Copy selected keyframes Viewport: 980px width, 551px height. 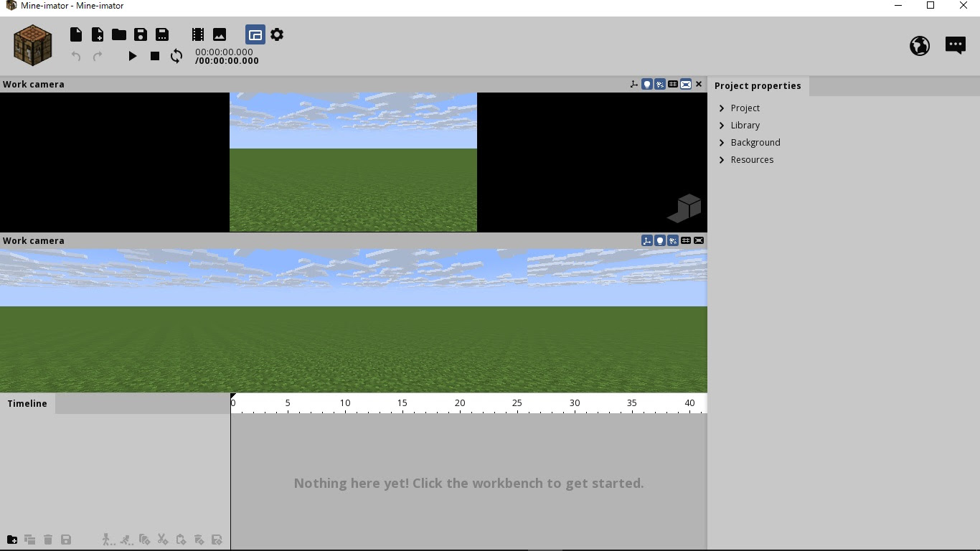[145, 540]
